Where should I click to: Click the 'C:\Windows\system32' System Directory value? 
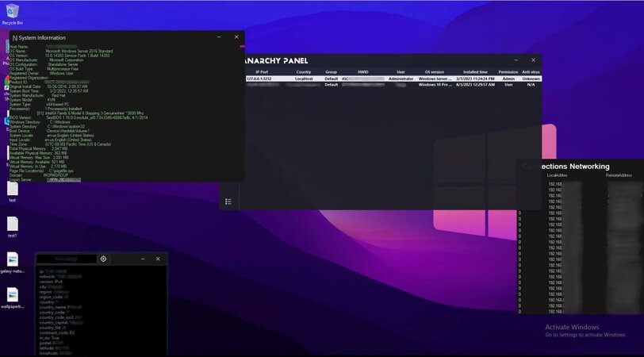[66, 126]
